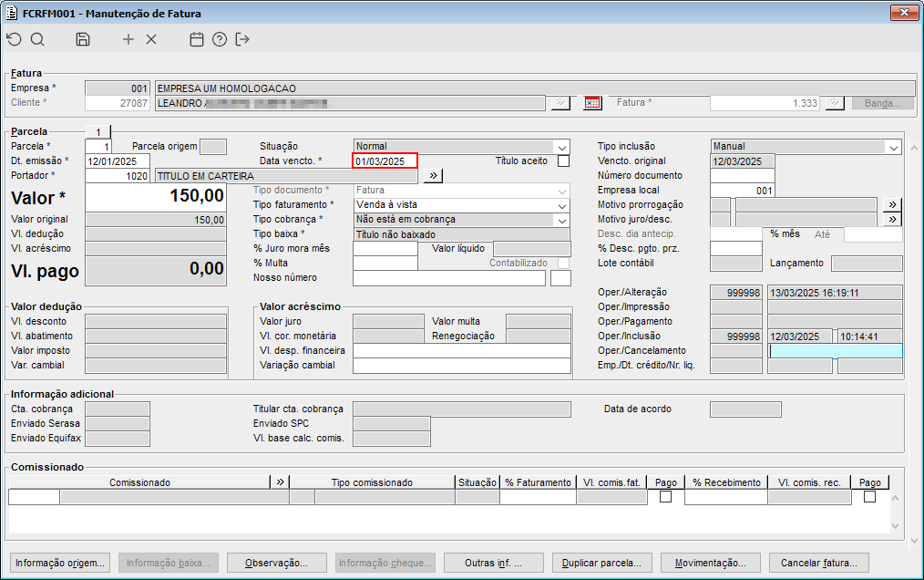The height and width of the screenshot is (580, 924).
Task: Click the search magnifier toolbar icon
Action: (37, 39)
